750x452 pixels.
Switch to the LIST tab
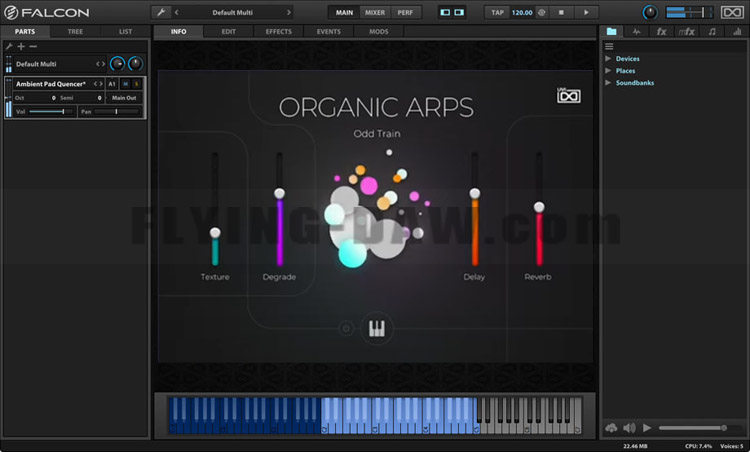click(125, 32)
